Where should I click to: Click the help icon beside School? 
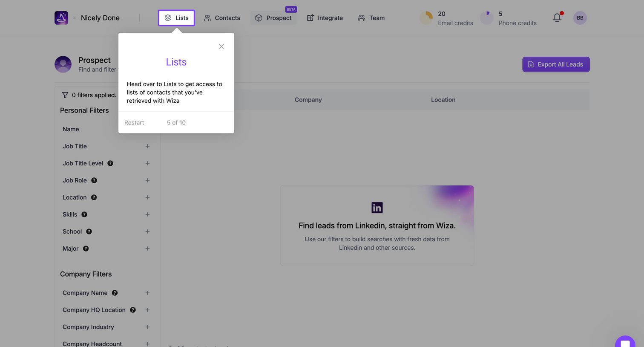[89, 231]
